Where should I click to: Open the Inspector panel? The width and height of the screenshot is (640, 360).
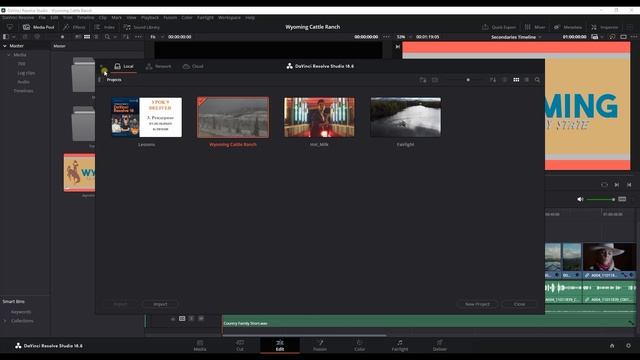point(604,27)
